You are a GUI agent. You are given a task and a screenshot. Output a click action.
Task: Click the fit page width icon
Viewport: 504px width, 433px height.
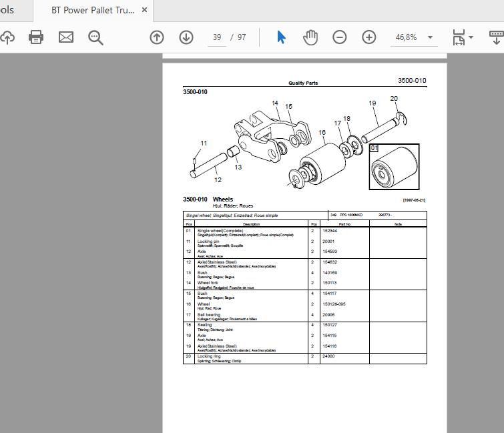coord(459,37)
